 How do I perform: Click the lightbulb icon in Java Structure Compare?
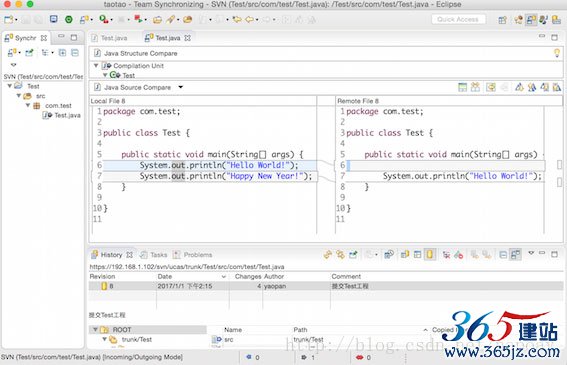[x=557, y=53]
